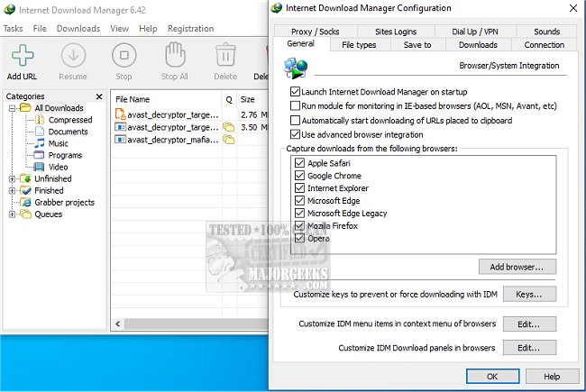
Task: Click the Add browser... button
Action: click(517, 267)
